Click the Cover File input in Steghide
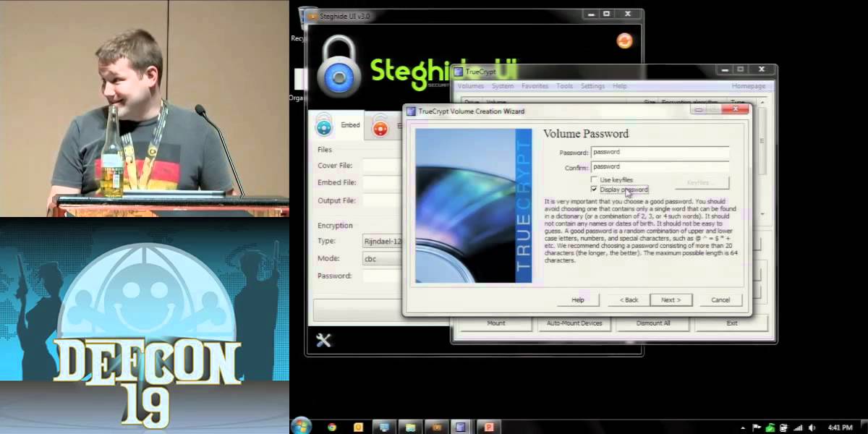 (x=383, y=166)
